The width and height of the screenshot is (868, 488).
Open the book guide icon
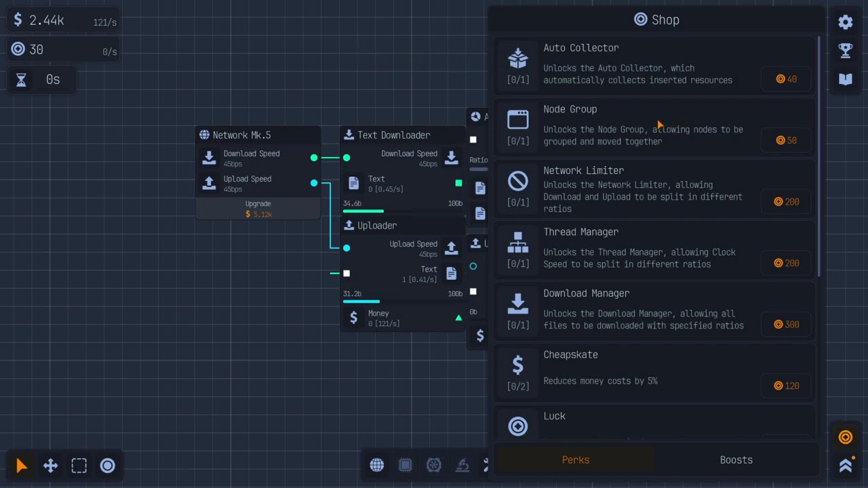point(846,79)
